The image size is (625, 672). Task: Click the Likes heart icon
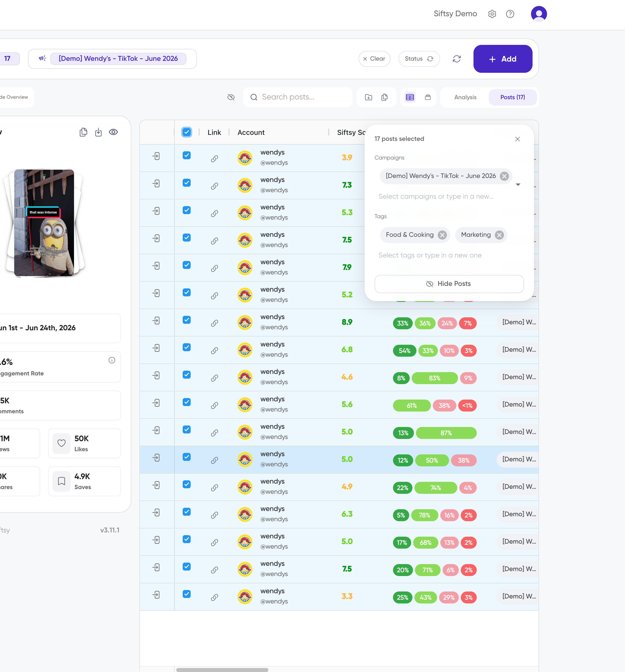tap(62, 443)
